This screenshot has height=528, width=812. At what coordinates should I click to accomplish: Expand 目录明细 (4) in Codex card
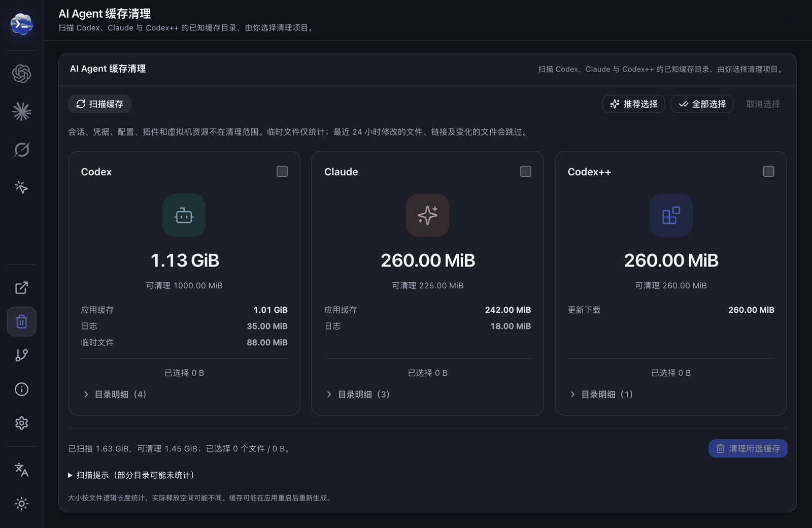115,394
